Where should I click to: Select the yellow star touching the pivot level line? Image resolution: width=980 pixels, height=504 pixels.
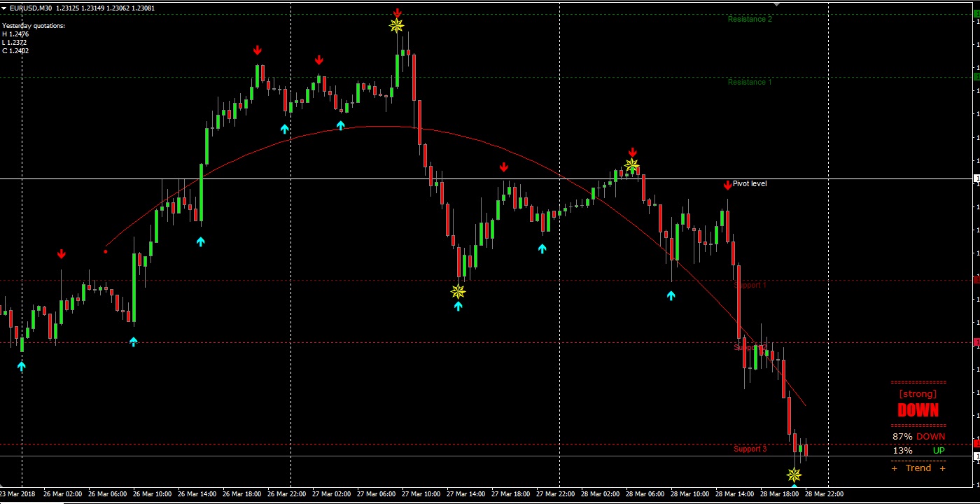[632, 166]
